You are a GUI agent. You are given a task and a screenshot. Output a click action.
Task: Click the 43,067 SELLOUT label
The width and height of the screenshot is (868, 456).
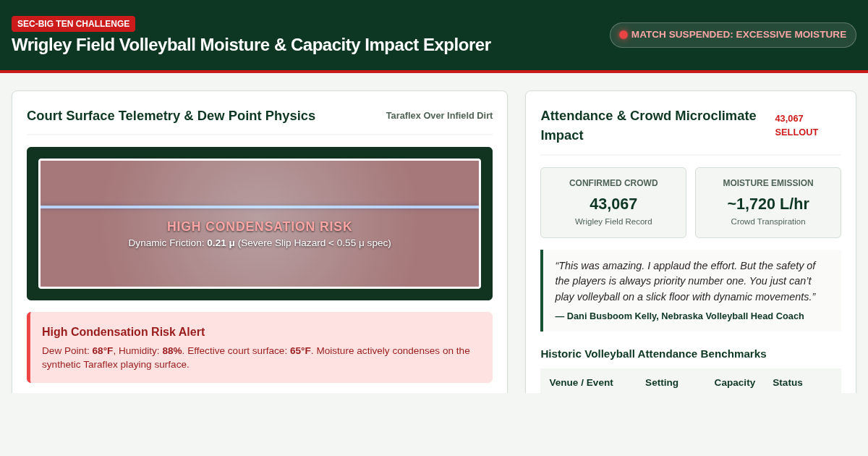pyautogui.click(x=796, y=125)
